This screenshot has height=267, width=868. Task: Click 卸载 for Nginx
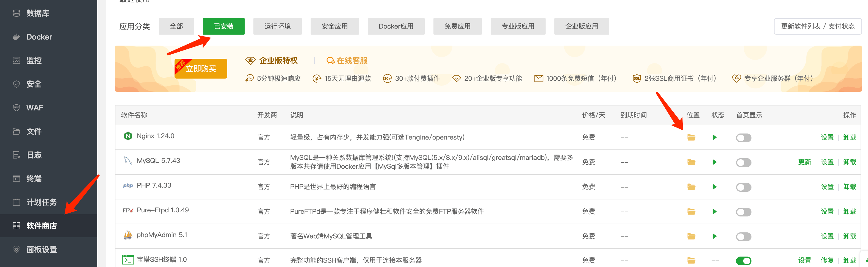pos(850,137)
